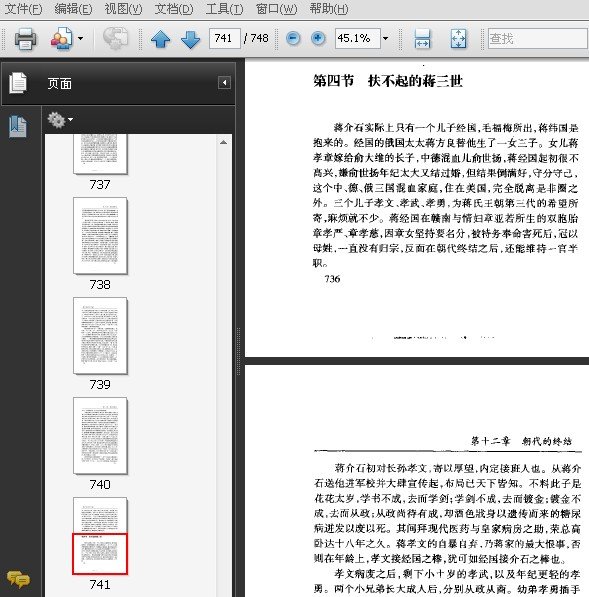Image resolution: width=589 pixels, height=597 pixels.
Task: Expand the share icon dropdown arrow
Action: [x=80, y=38]
